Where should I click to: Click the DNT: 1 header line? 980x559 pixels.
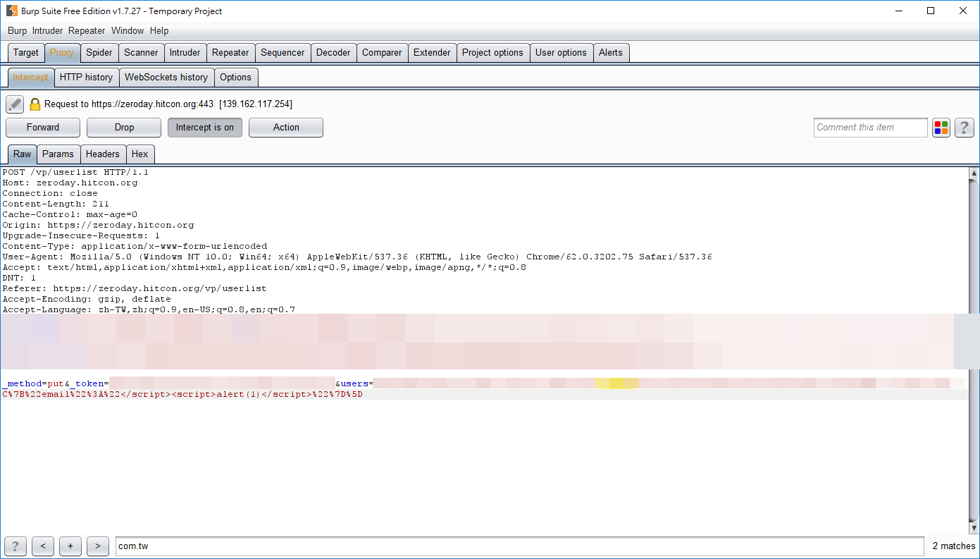[x=19, y=278]
